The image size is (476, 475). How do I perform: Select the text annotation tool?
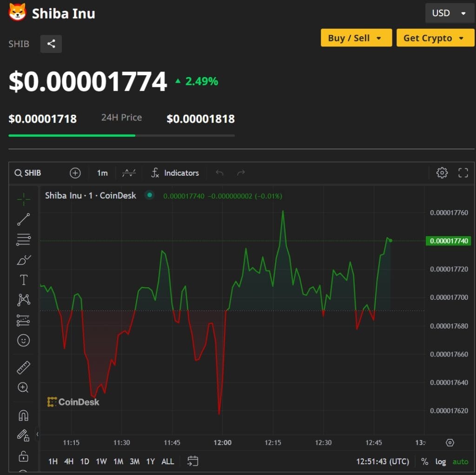coord(23,280)
